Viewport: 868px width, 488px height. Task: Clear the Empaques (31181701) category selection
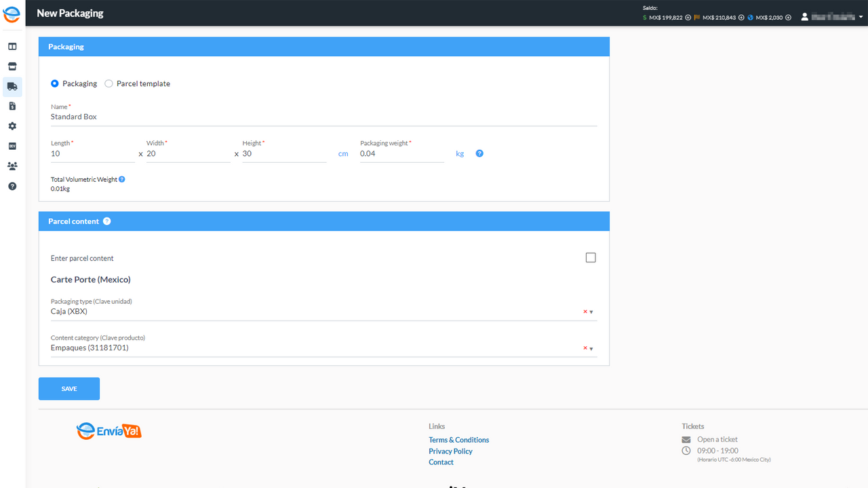(585, 348)
